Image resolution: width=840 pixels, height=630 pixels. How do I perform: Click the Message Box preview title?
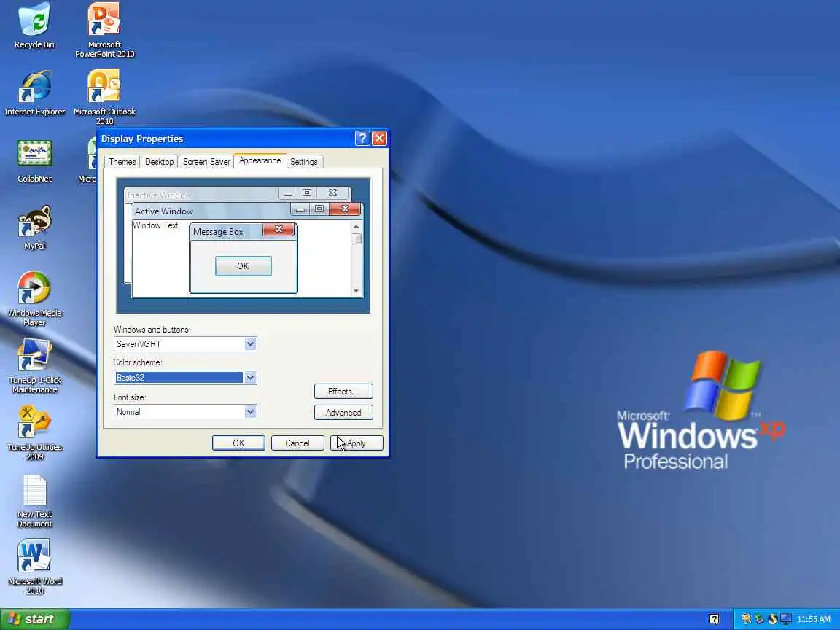tap(218, 232)
